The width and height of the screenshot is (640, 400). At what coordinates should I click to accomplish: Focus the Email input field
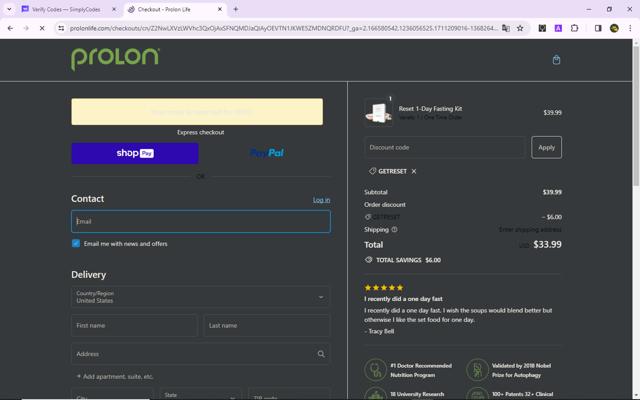click(x=200, y=222)
